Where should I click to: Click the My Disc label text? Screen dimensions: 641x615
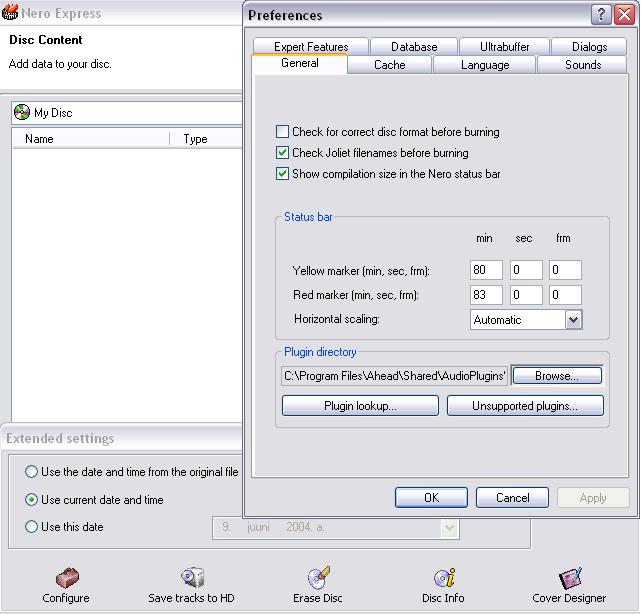tap(53, 112)
